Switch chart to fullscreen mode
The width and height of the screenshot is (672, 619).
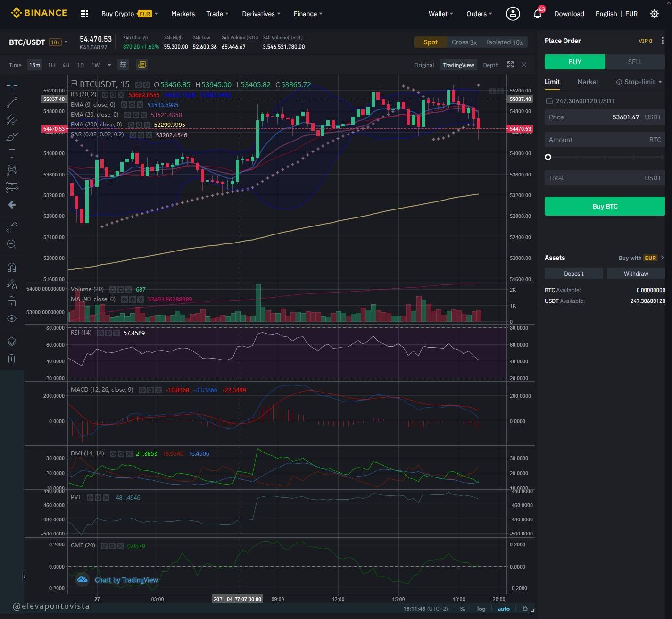pos(510,65)
